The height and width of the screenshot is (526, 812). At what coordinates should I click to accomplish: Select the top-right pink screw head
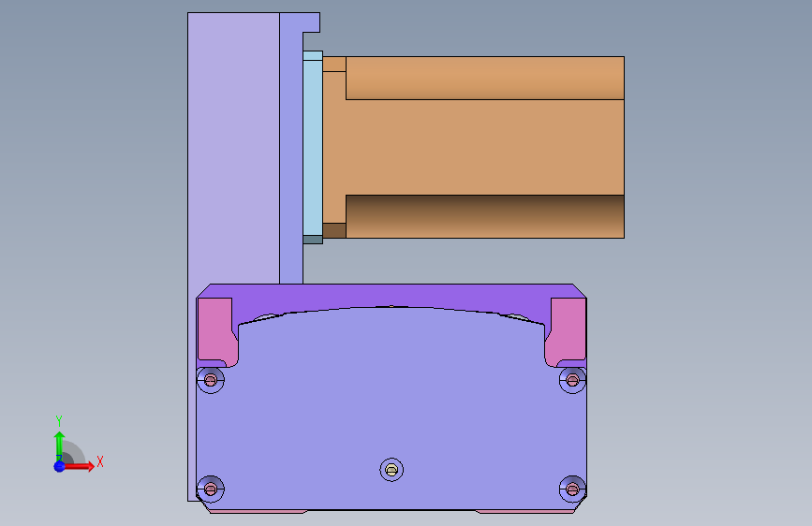pyautogui.click(x=572, y=381)
